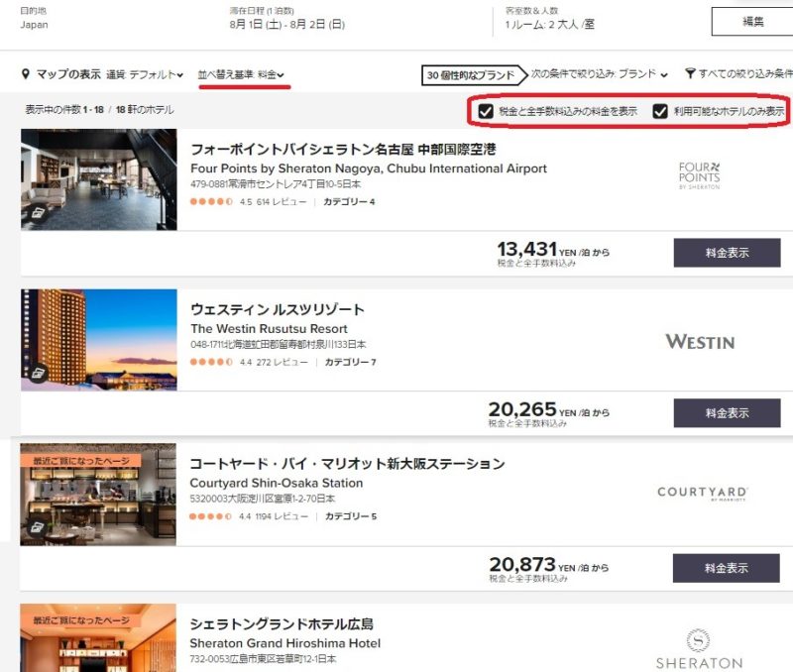Click 最近ご覧になったページ badge on Courtyard photo
This screenshot has height=672, width=793.
point(81,461)
